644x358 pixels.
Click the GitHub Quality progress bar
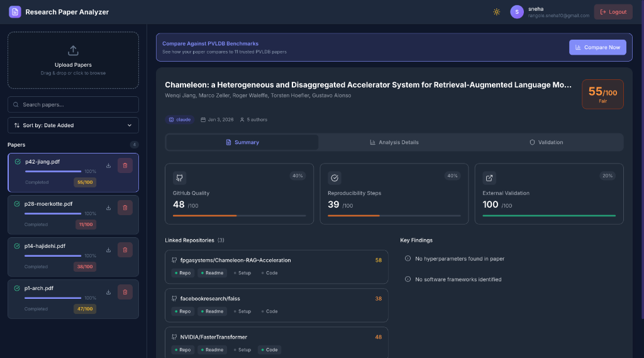point(239,216)
